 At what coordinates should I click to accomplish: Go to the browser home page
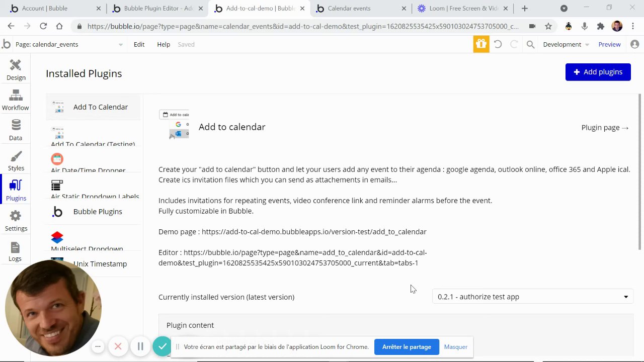pyautogui.click(x=59, y=26)
